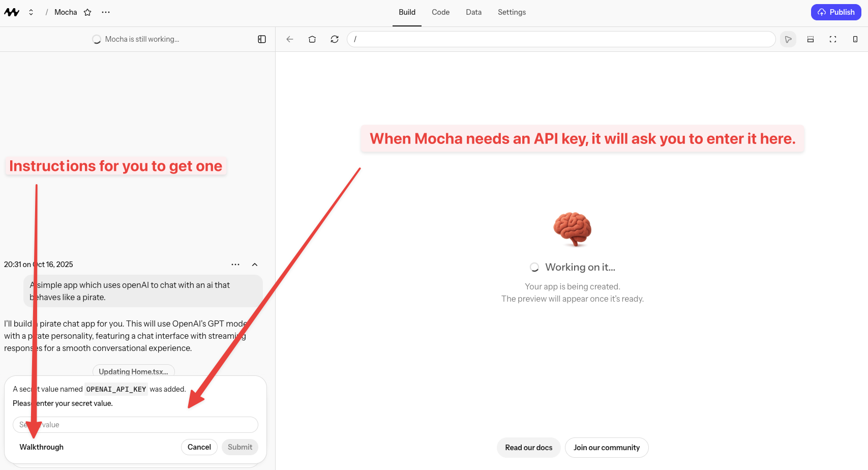Open the Walkthrough instructions

(x=42, y=447)
